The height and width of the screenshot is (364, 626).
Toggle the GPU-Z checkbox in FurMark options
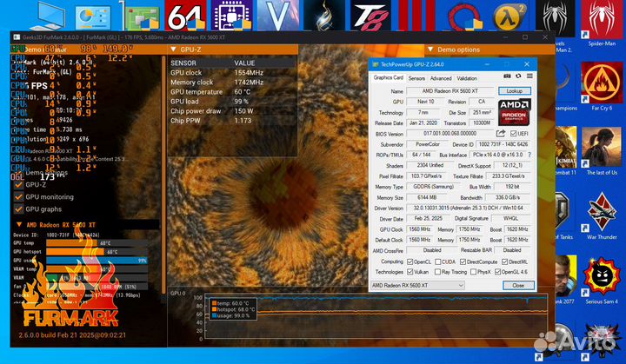[19, 184]
